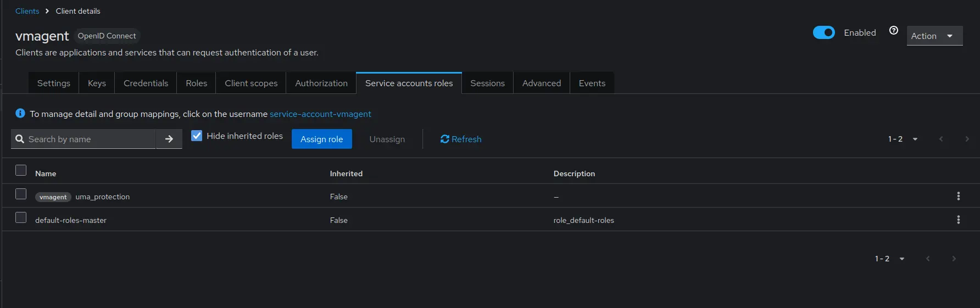Image resolution: width=980 pixels, height=308 pixels.
Task: Expand bottom 1-2 per-page dropdown
Action: click(889, 259)
